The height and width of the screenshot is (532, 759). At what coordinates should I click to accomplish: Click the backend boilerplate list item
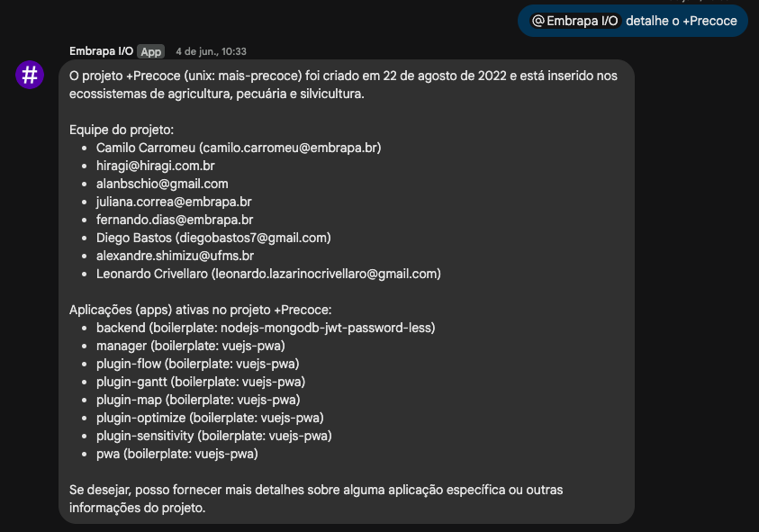pyautogui.click(x=266, y=328)
